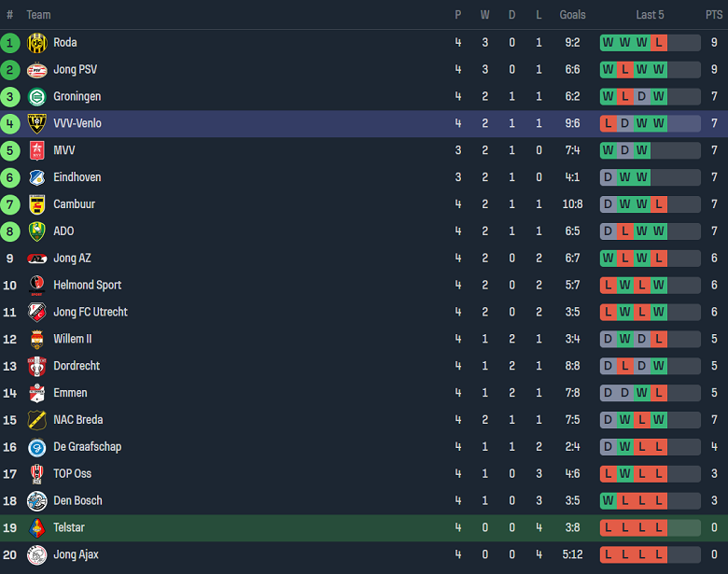The height and width of the screenshot is (574, 728).
Task: Click the Groningen green crest icon
Action: (x=36, y=97)
